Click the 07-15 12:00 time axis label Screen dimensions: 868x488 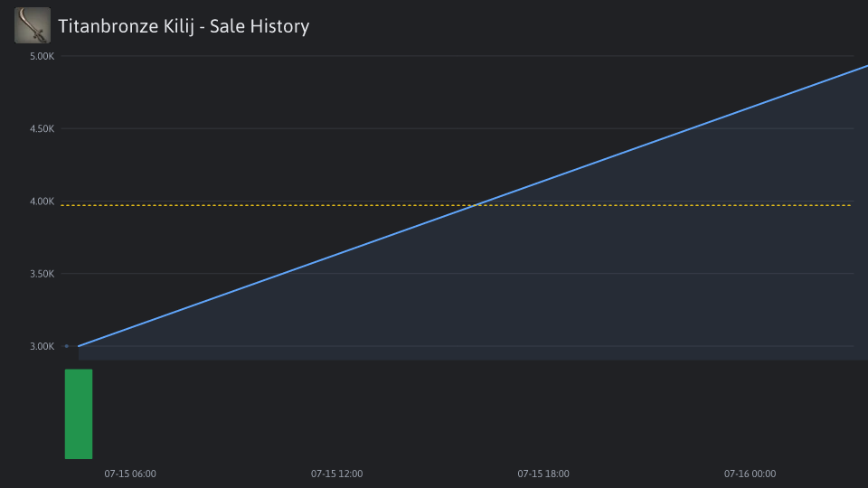336,474
